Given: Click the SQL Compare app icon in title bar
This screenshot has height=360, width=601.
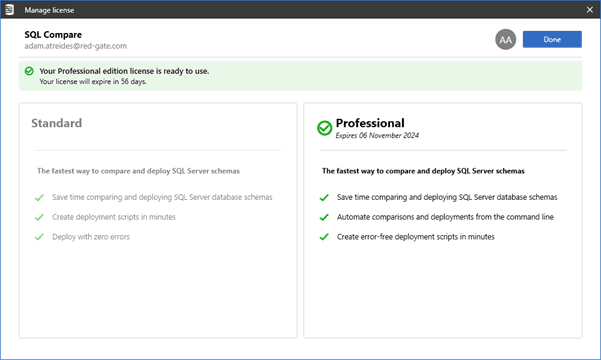Looking at the screenshot, I should pyautogui.click(x=9, y=10).
